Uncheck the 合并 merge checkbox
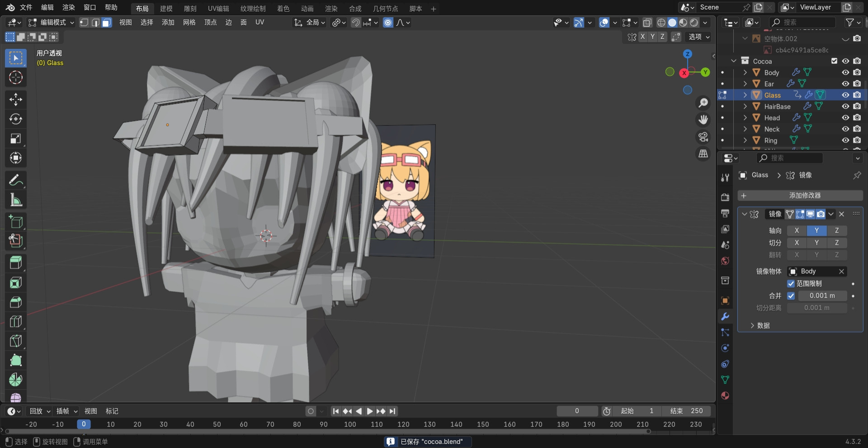 point(791,296)
